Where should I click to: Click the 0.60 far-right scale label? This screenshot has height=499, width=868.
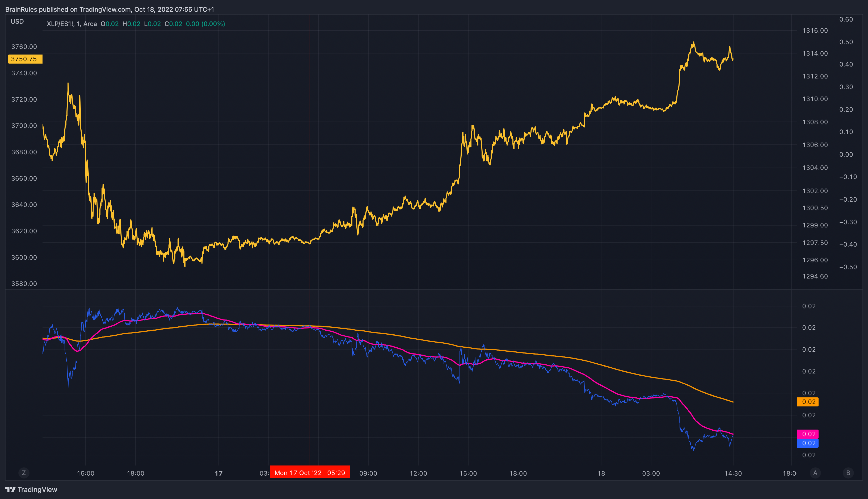coord(846,19)
